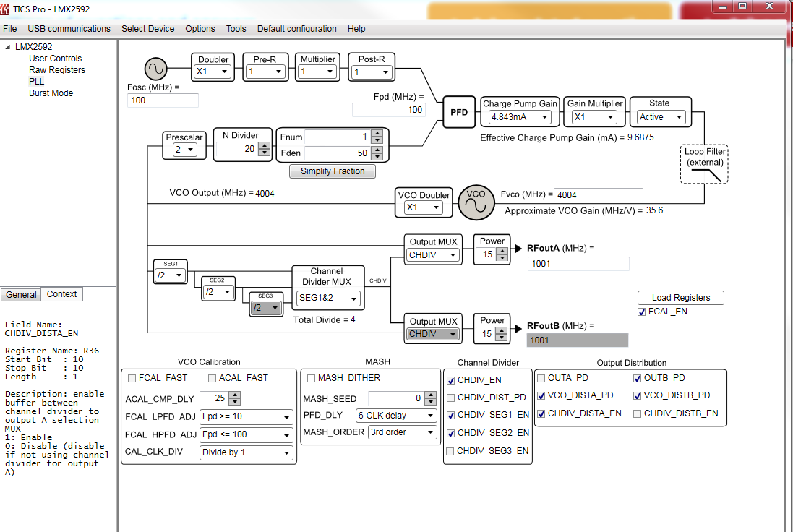Viewport: 793px width, 532px height.
Task: Check CHDIV_DIST_PD checkbox
Action: coord(450,398)
